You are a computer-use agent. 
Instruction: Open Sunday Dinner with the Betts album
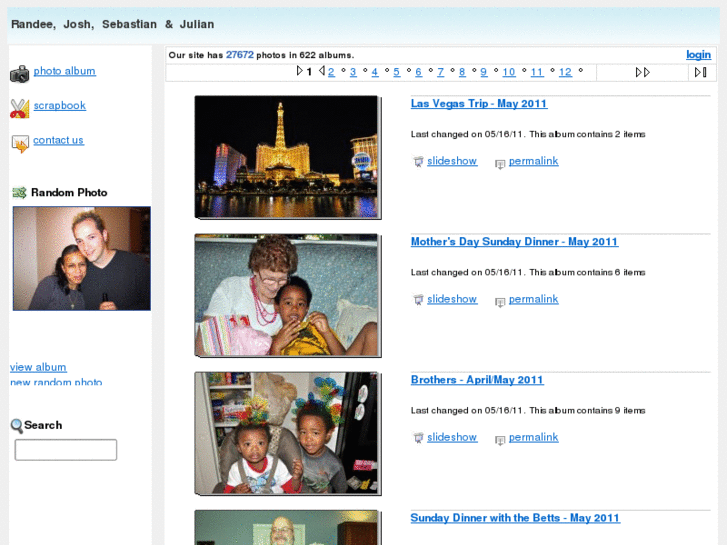pyautogui.click(x=515, y=518)
